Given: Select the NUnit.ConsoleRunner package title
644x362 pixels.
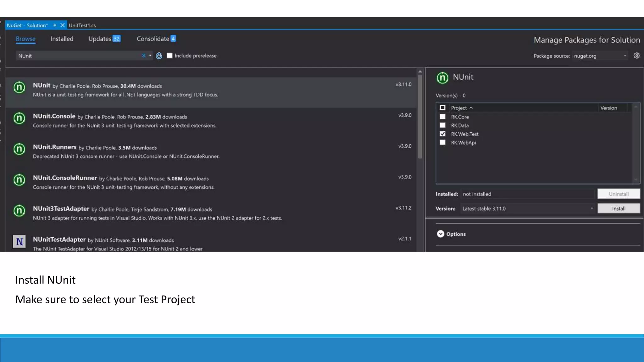Looking at the screenshot, I should tap(65, 178).
